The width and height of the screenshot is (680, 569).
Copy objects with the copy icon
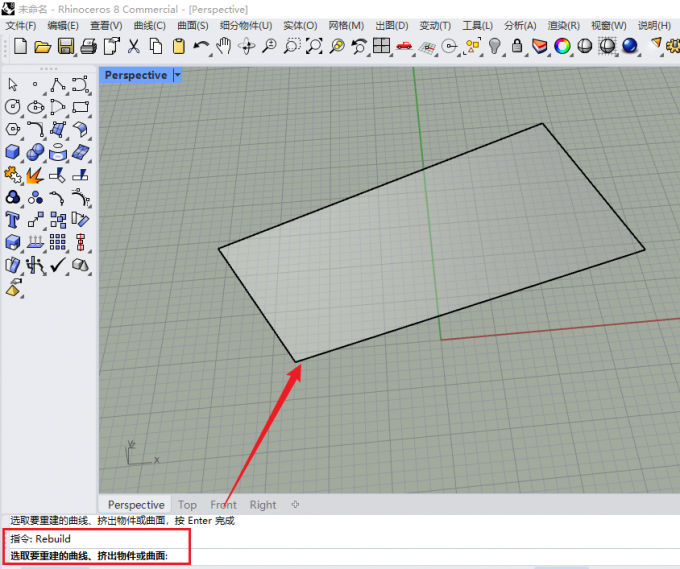pos(156,46)
